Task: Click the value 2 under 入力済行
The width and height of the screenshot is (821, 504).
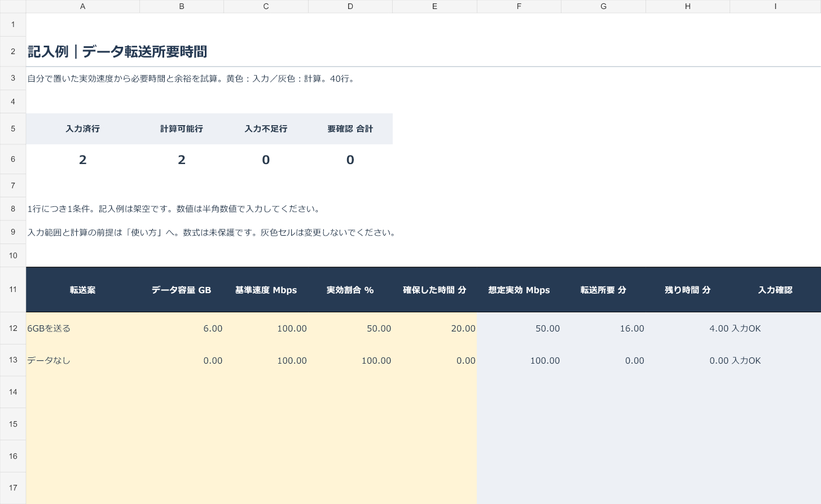Action: [83, 160]
